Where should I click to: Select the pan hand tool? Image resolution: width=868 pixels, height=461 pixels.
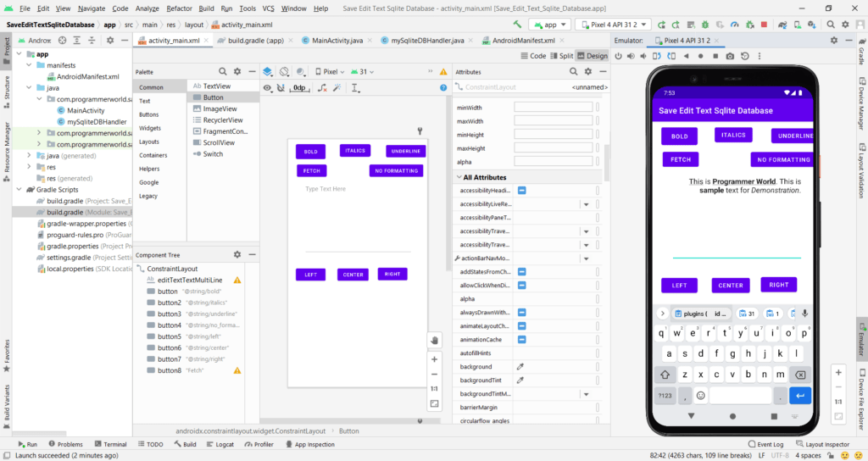pos(435,341)
